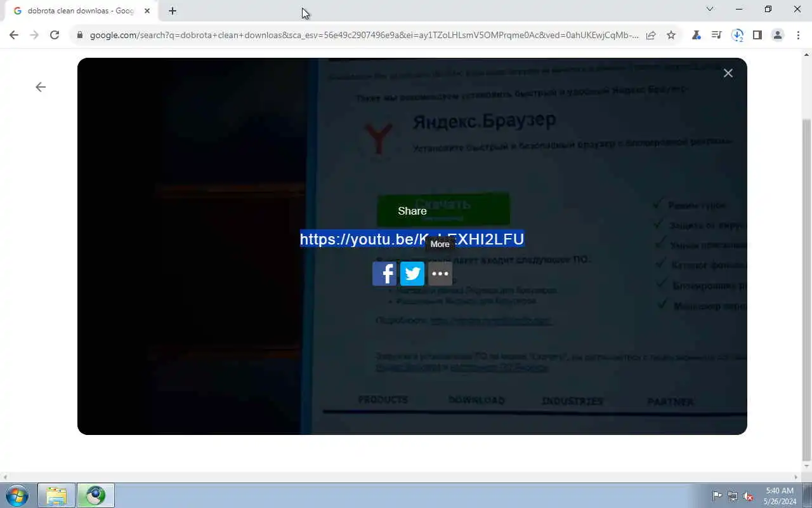Show Chrome downloads
The image size is (812, 508).
pyautogui.click(x=737, y=35)
